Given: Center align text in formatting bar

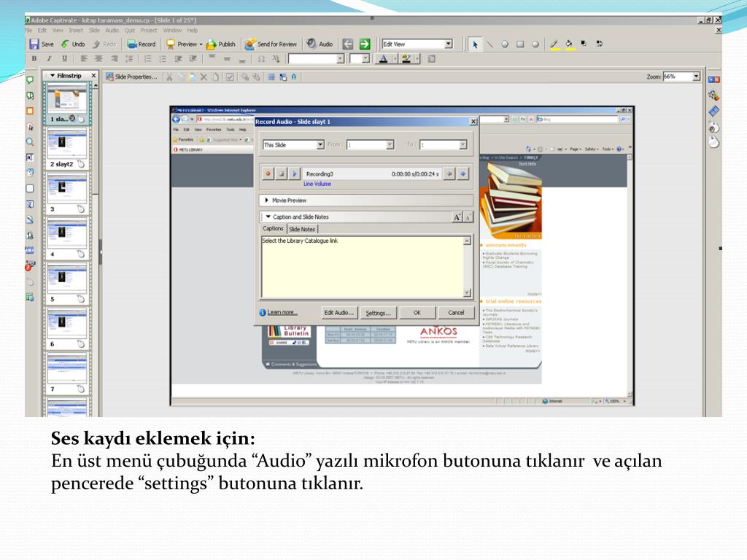Looking at the screenshot, I should coord(98,58).
